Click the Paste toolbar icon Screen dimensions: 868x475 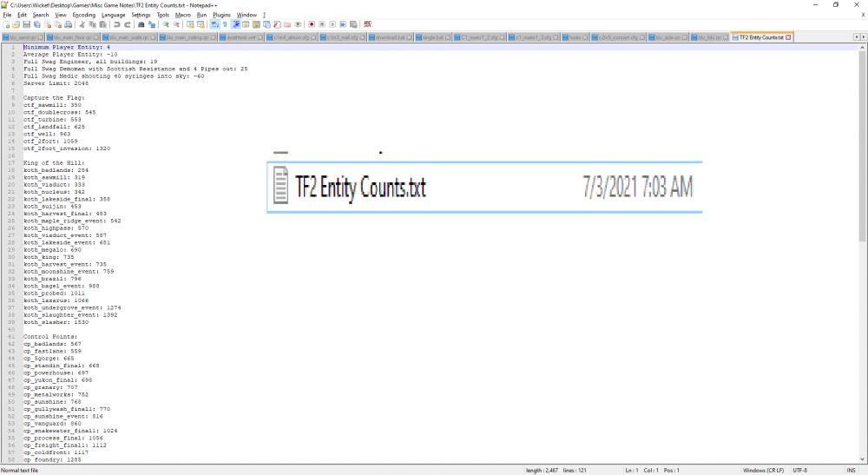tap(103, 24)
